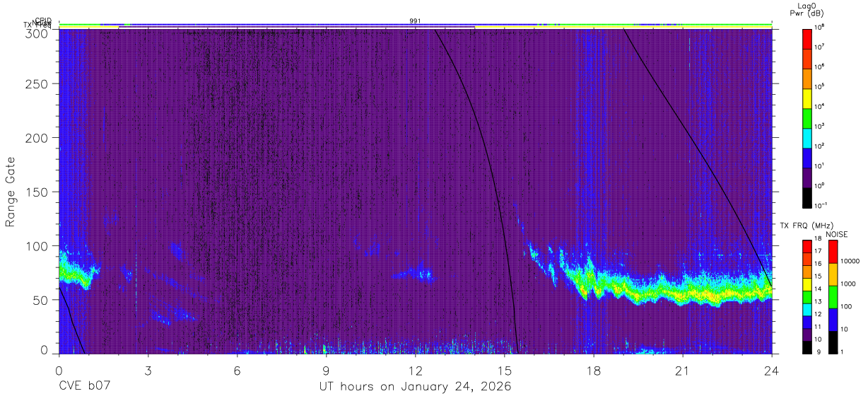Click the '24' UT hour tick label

click(x=771, y=370)
